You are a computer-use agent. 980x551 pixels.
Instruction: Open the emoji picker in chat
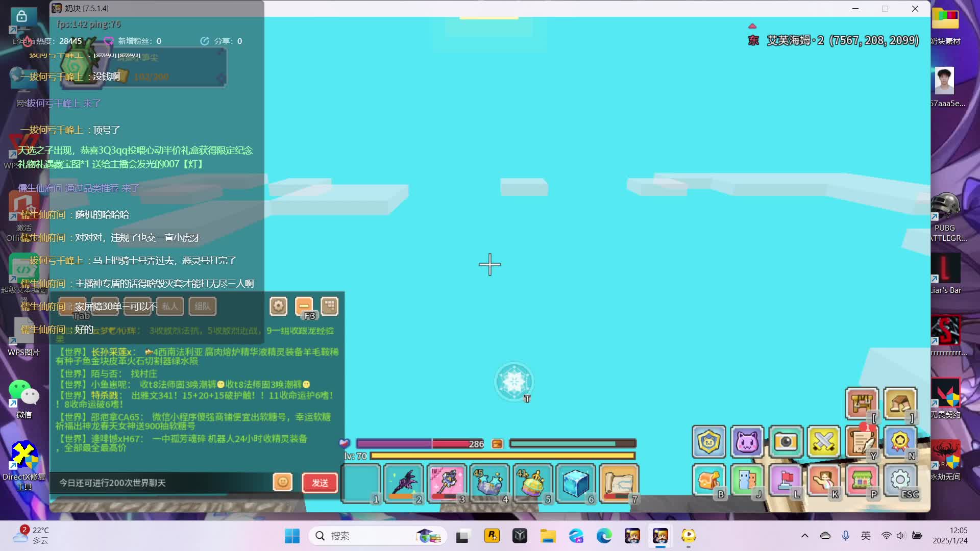click(x=283, y=482)
